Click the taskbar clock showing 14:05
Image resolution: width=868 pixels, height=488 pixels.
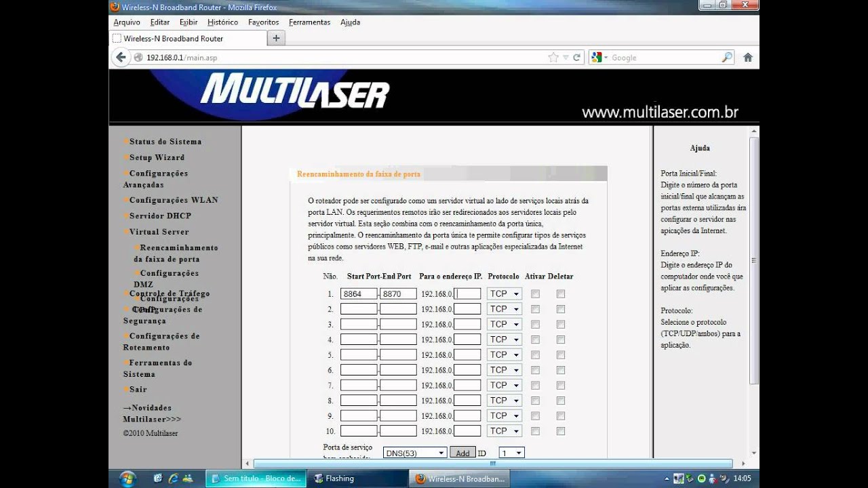point(742,479)
